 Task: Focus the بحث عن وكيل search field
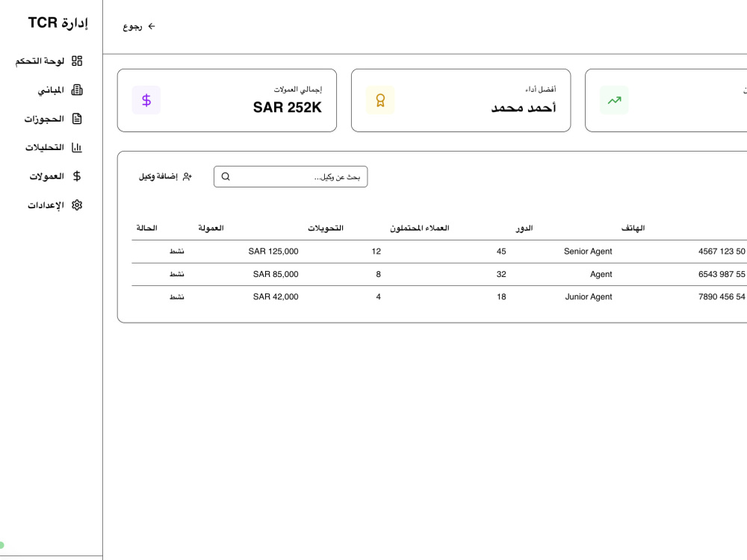pyautogui.click(x=291, y=177)
